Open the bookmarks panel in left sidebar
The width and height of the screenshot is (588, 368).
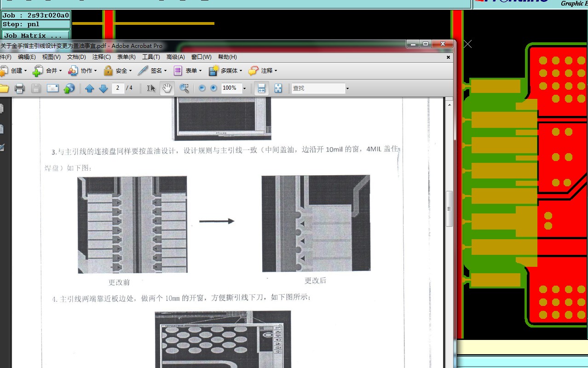(x=1, y=129)
